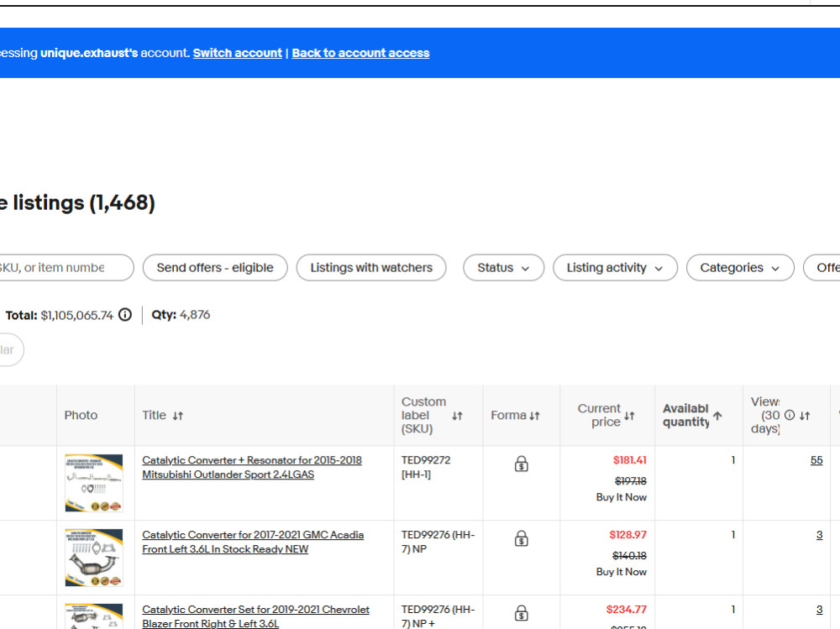
Task: Open Chevrolet Blazer listing photo thumbnail
Action: [x=94, y=616]
